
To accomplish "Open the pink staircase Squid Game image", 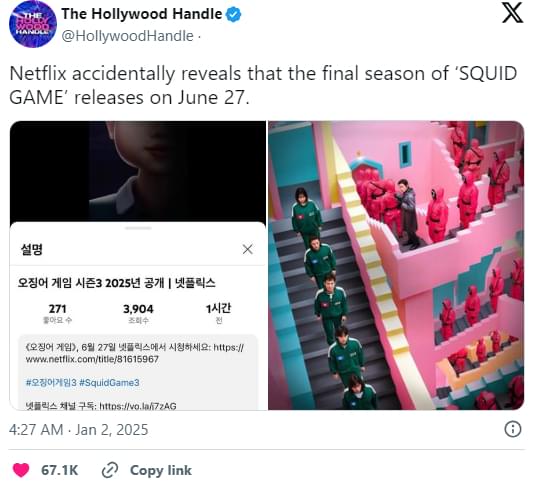I will pos(396,265).
